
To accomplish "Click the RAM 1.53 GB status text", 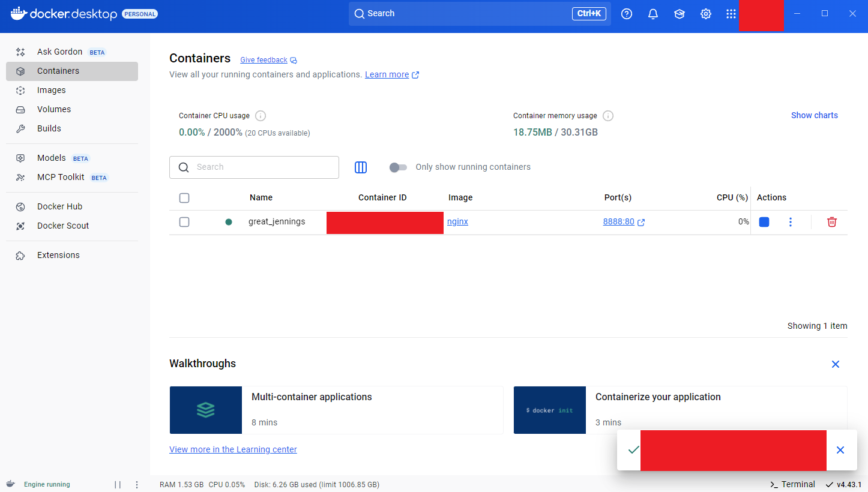I will (181, 484).
